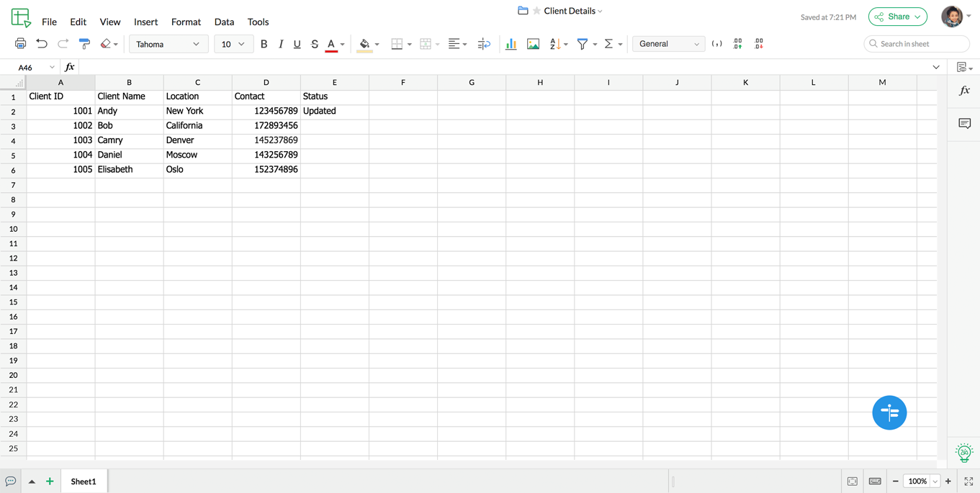The height and width of the screenshot is (493, 980).
Task: Open the chat icon in status bar
Action: click(11, 481)
